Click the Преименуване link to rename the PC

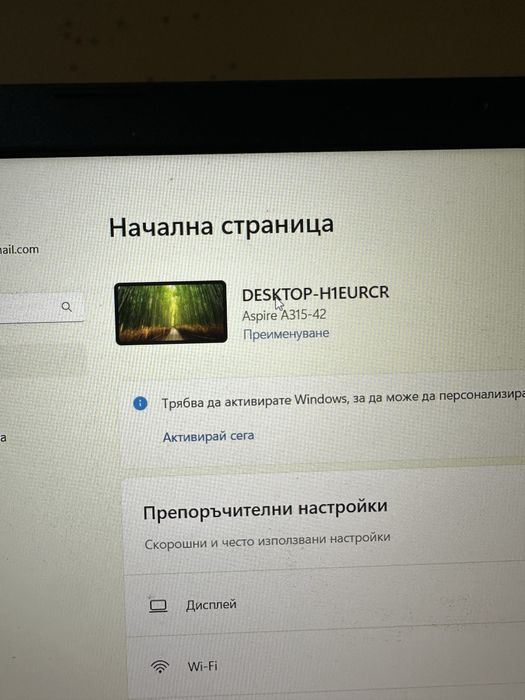[x=286, y=334]
